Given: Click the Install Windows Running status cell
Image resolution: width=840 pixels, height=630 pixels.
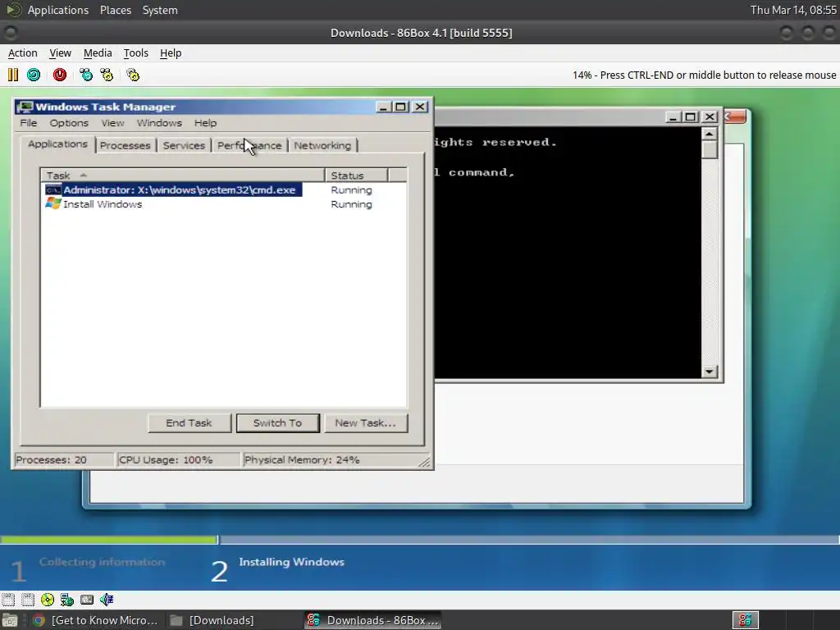Looking at the screenshot, I should (x=351, y=204).
